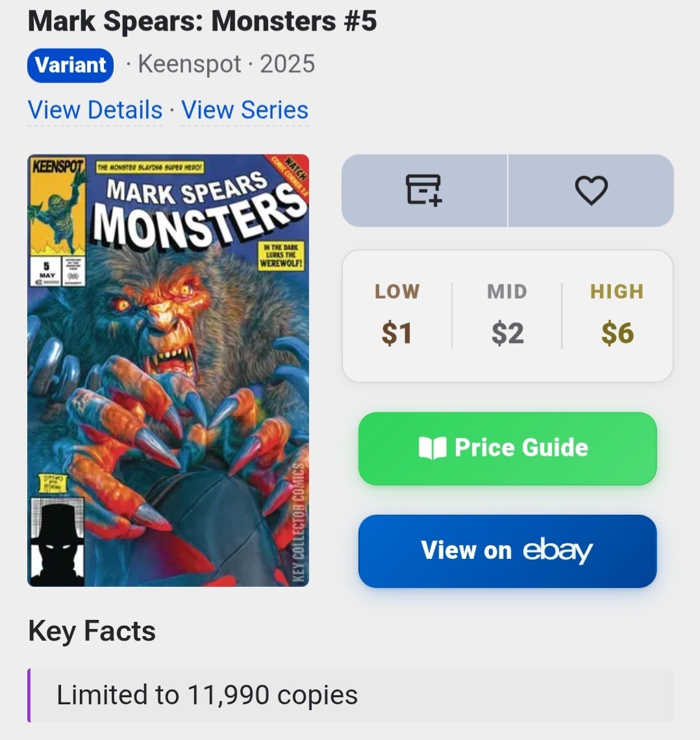
Task: Tap the heart wishlist icon
Action: coord(591,190)
